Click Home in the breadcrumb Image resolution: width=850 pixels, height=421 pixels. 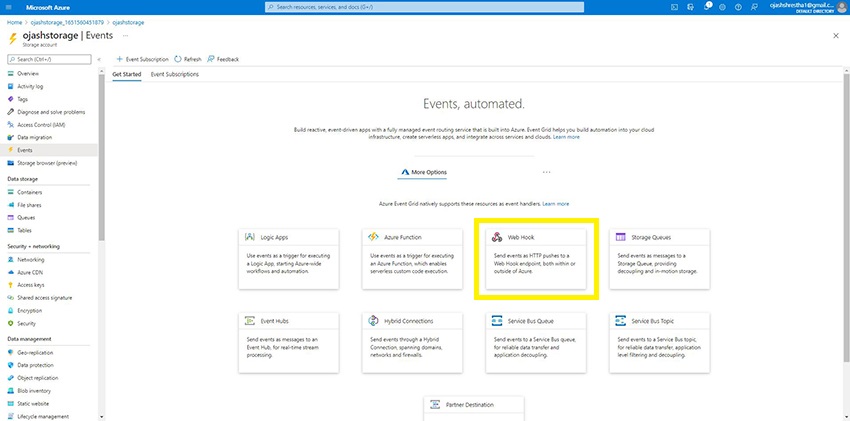14,22
